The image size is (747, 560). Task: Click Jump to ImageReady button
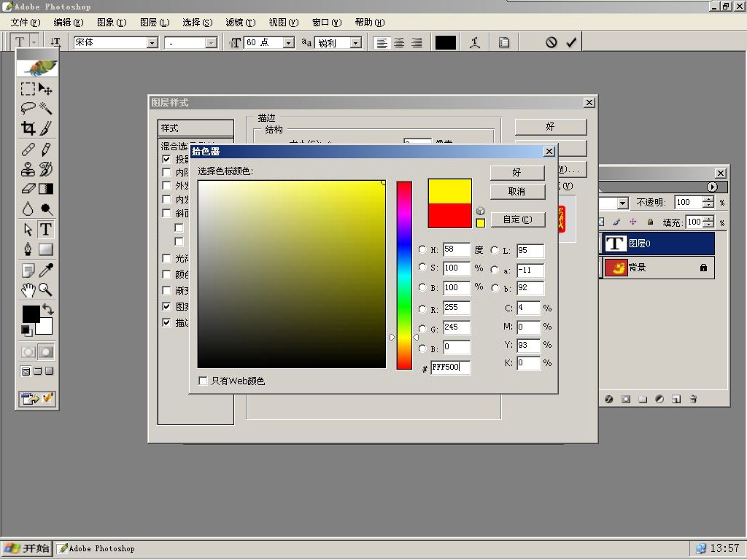coord(37,399)
